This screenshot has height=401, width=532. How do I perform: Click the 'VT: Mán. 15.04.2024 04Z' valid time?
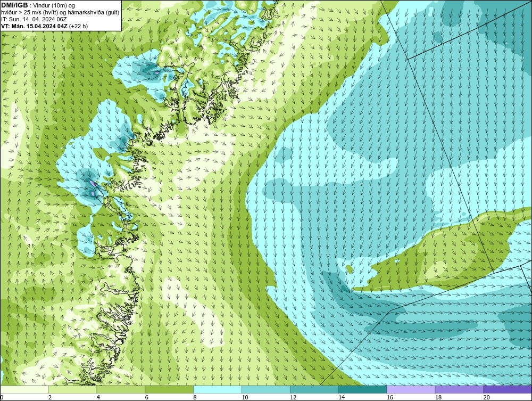(34, 26)
